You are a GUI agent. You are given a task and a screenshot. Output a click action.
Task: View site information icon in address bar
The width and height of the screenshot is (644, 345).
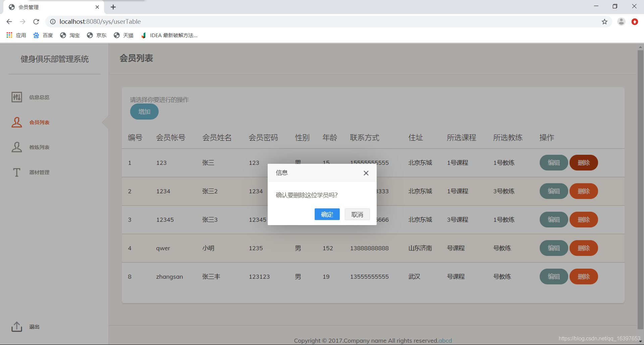point(53,21)
